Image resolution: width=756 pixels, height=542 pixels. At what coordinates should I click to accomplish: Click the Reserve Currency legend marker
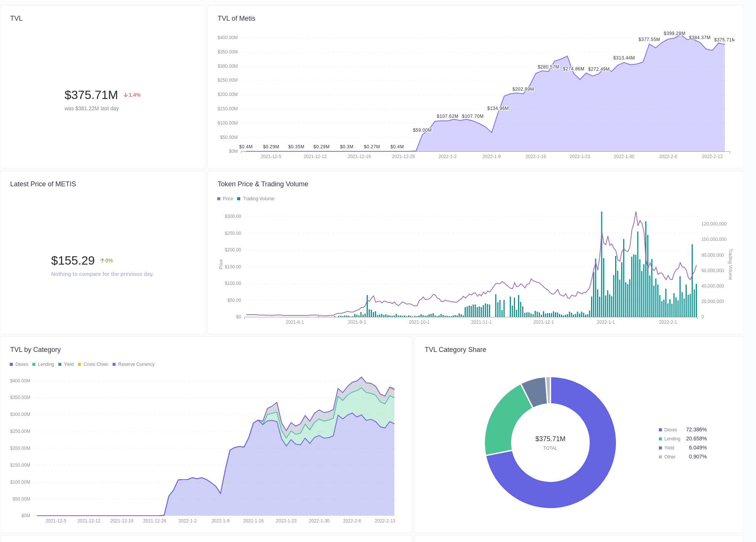(x=114, y=364)
